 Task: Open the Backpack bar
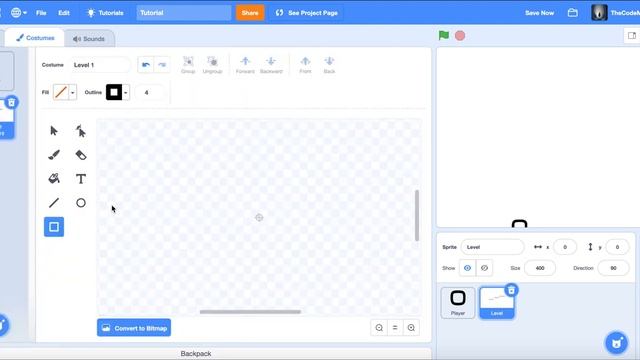(x=196, y=353)
